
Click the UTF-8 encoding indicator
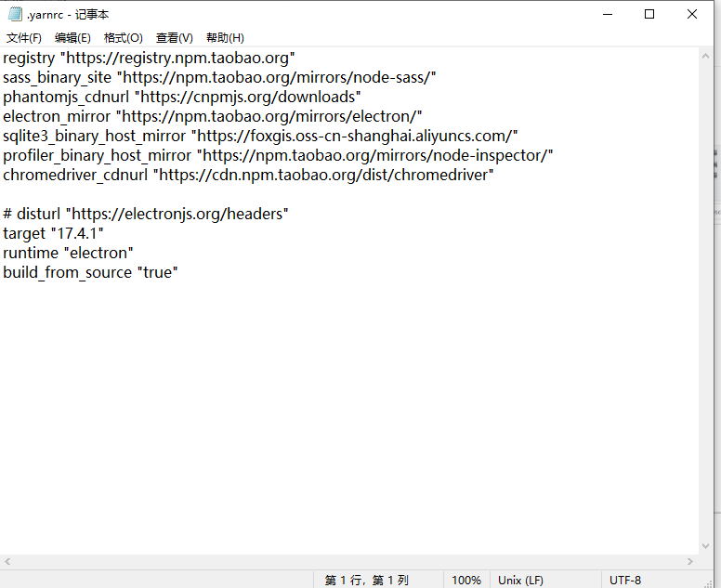tap(624, 580)
